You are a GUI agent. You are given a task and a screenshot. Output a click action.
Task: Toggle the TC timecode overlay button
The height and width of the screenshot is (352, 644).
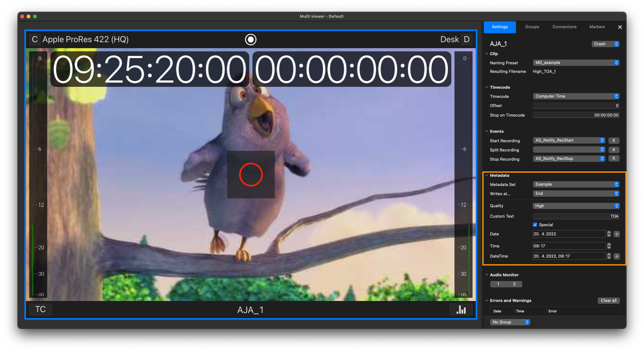(41, 309)
